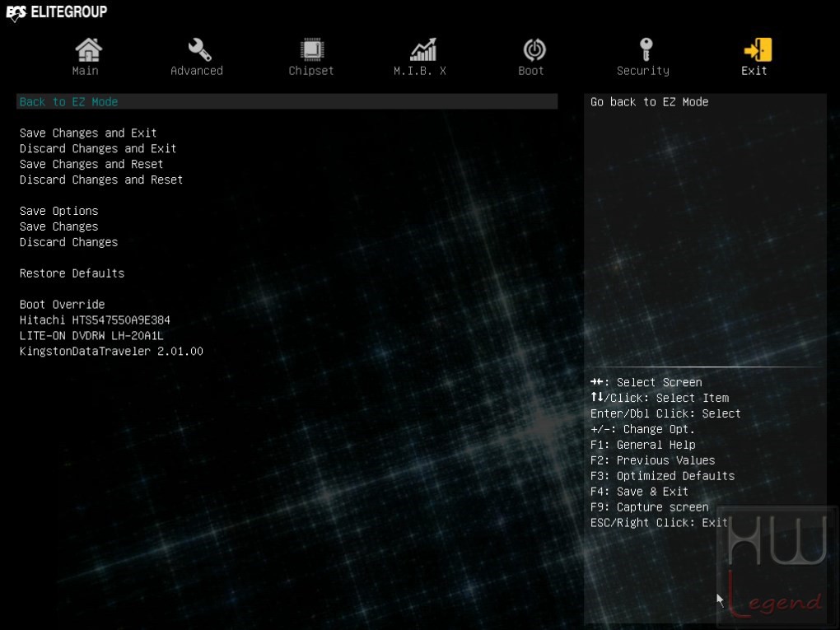Image resolution: width=840 pixels, height=630 pixels.
Task: Switch to the M.I.B. X tab label
Action: pos(419,71)
